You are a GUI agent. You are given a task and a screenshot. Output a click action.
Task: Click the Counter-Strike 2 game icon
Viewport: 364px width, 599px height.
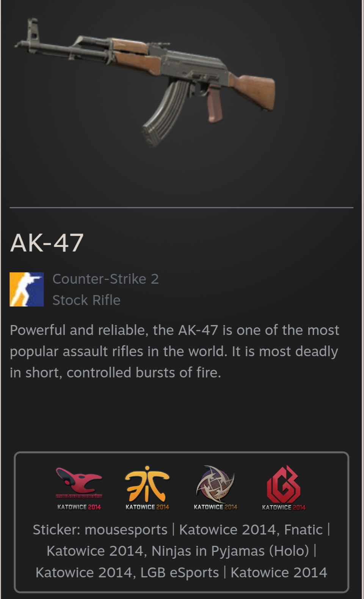tap(27, 289)
